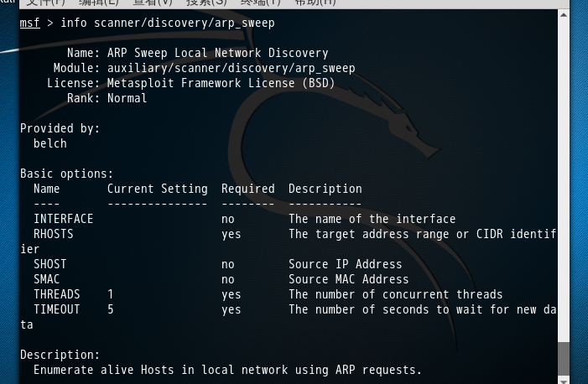Click the Description: heading near the bottom
The image size is (588, 384).
60,355
